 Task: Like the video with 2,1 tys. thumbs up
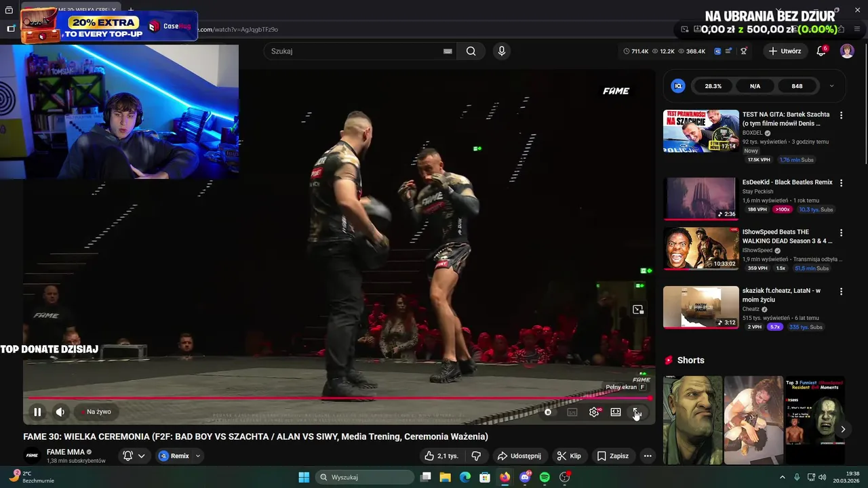441,456
